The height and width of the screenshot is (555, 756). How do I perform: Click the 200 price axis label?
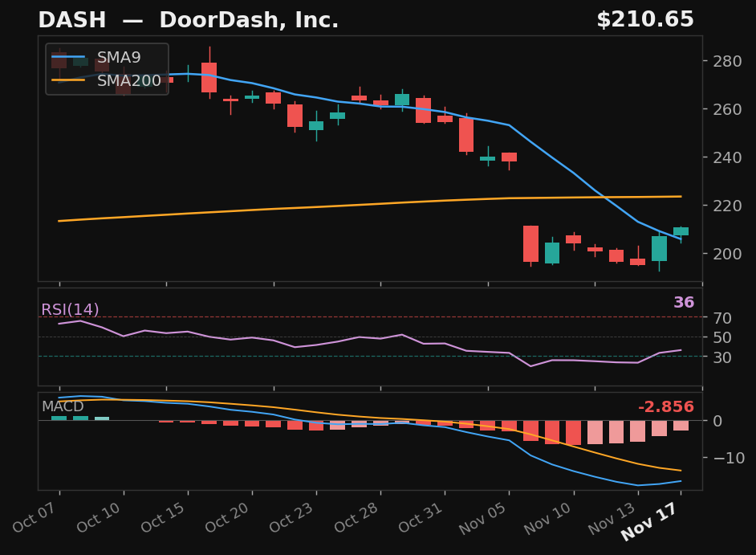coord(728,254)
